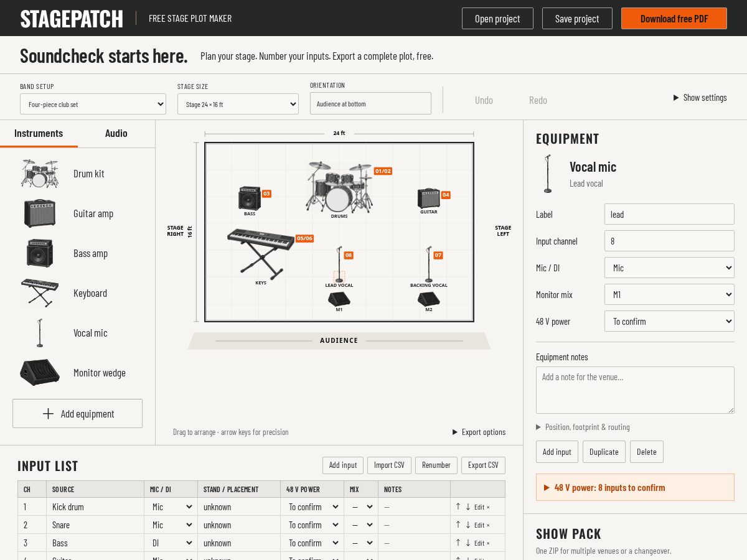Click channel badge 01/02 on drums
The width and height of the screenshot is (747, 560).
383,171
